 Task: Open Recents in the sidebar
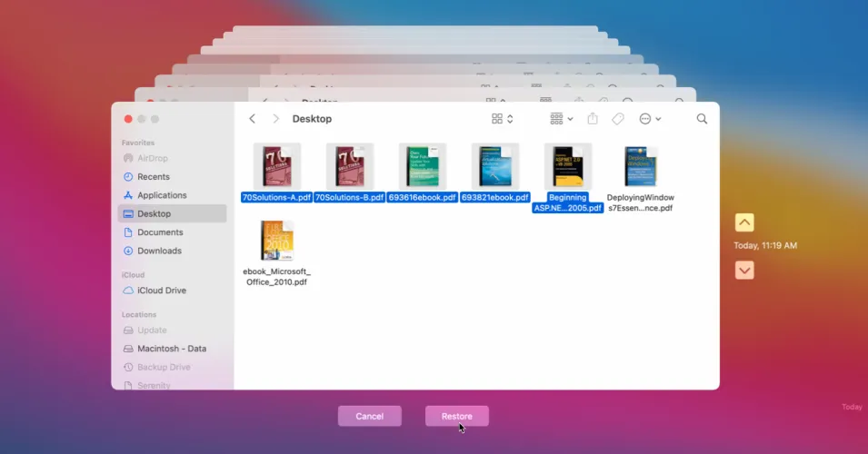[153, 177]
